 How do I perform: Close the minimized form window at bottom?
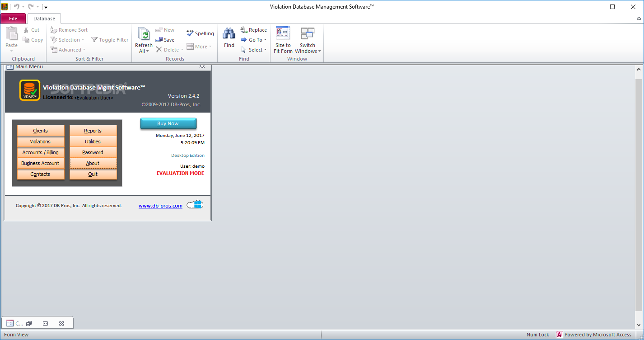(61, 323)
